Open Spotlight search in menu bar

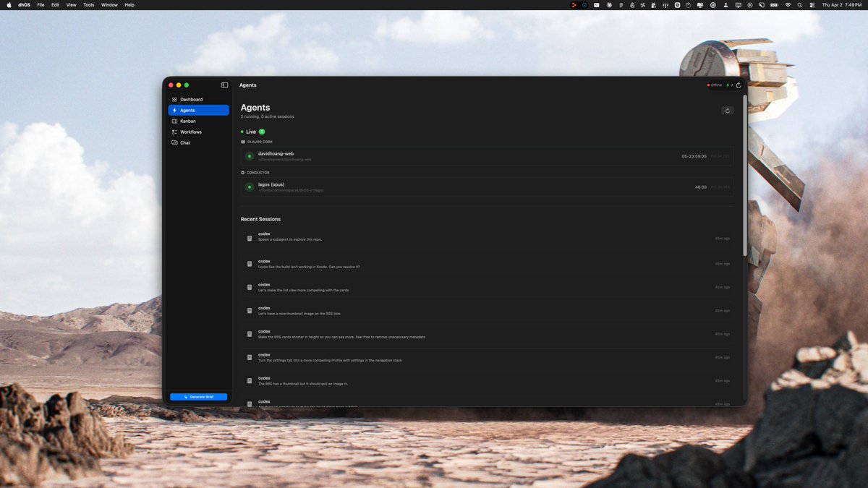800,4
